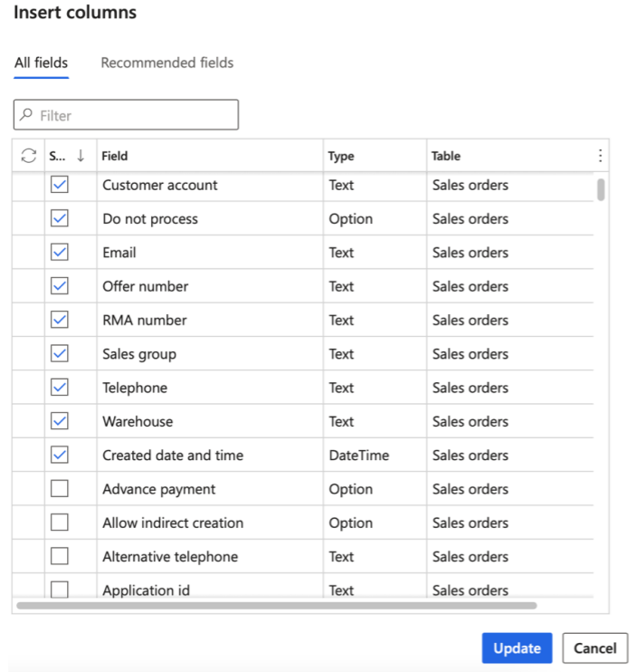Deselect the Created date and time checkbox

point(60,455)
